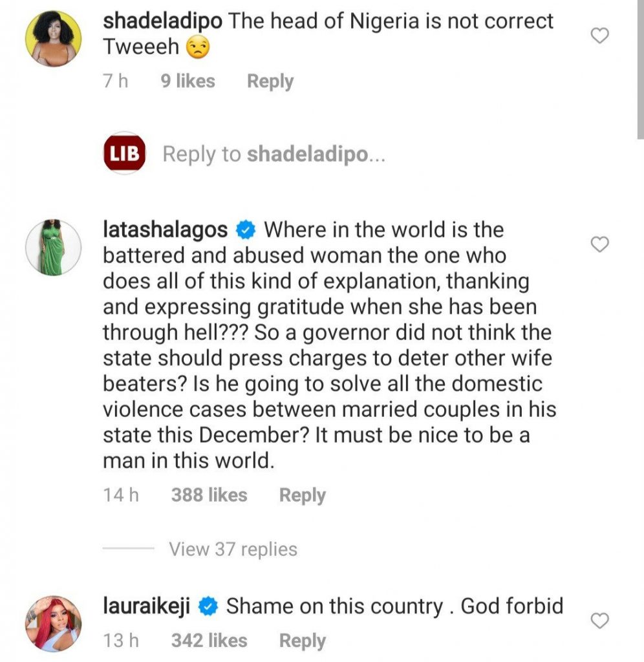Reply to latashalagos's comment
Viewport: 644px width, 662px height.
coord(302,495)
